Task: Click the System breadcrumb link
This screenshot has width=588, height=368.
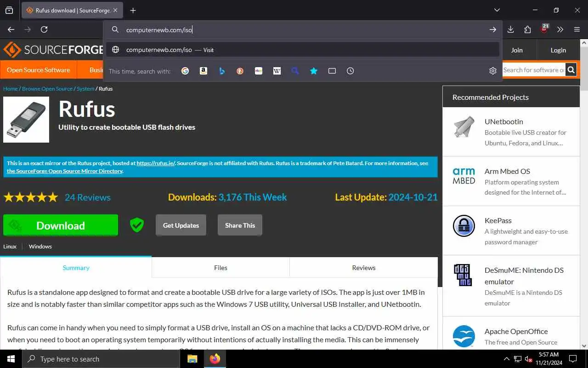Action: pos(85,88)
